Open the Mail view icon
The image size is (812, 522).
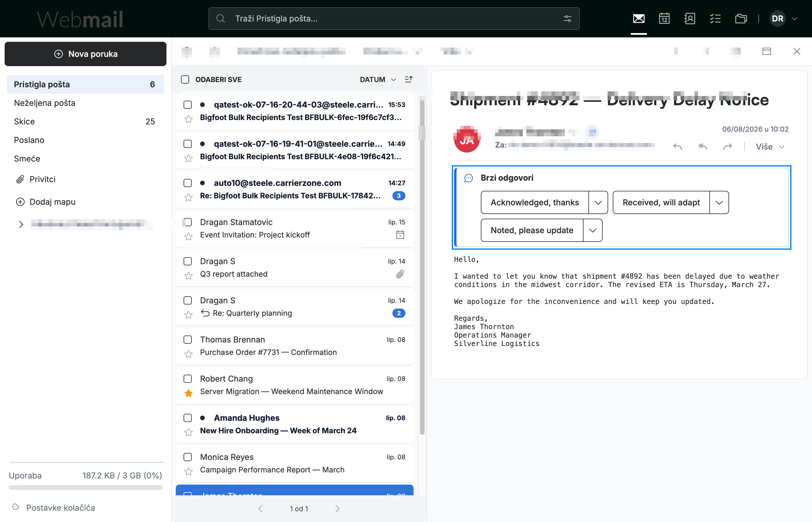pyautogui.click(x=639, y=19)
